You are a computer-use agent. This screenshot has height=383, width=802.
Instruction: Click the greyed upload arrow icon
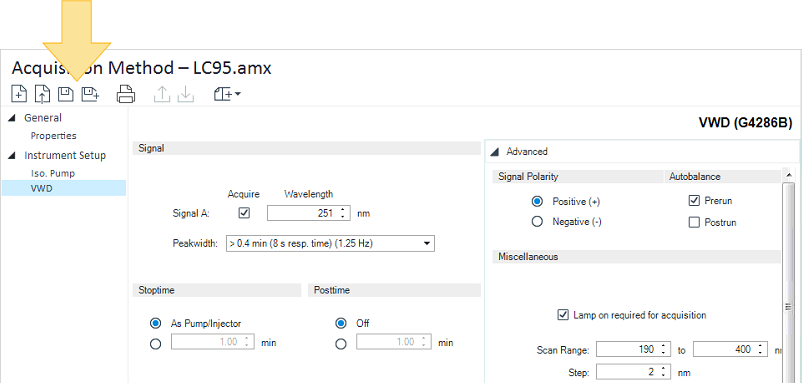click(162, 94)
